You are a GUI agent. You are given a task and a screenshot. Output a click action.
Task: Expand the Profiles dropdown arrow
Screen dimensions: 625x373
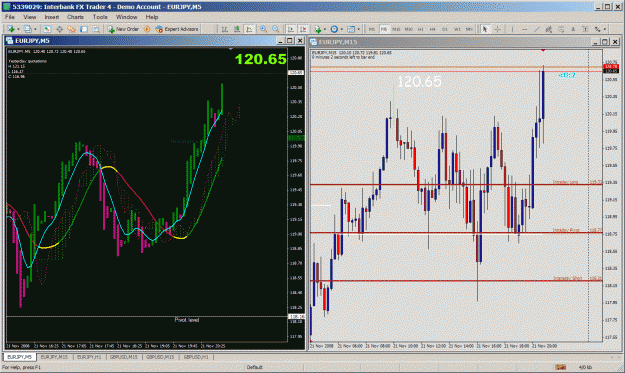pos(35,29)
